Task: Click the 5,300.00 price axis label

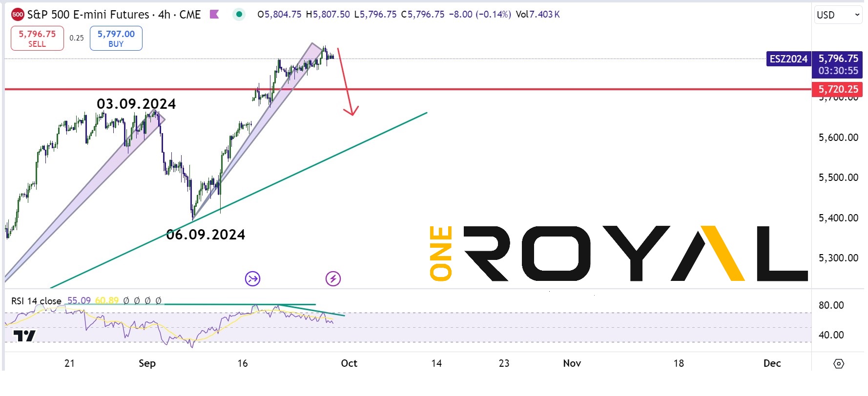Action: (838, 258)
